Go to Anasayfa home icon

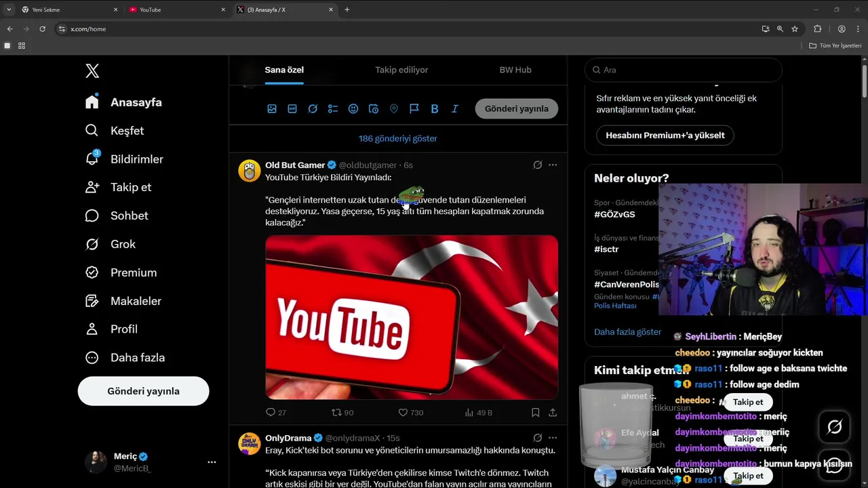(x=92, y=102)
